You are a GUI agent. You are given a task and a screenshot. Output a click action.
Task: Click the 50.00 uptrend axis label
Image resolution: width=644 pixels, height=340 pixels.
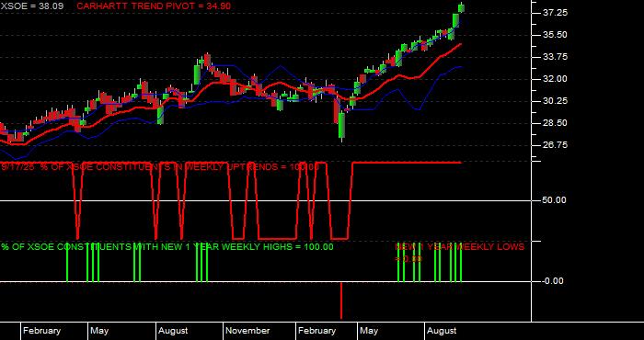(x=554, y=200)
